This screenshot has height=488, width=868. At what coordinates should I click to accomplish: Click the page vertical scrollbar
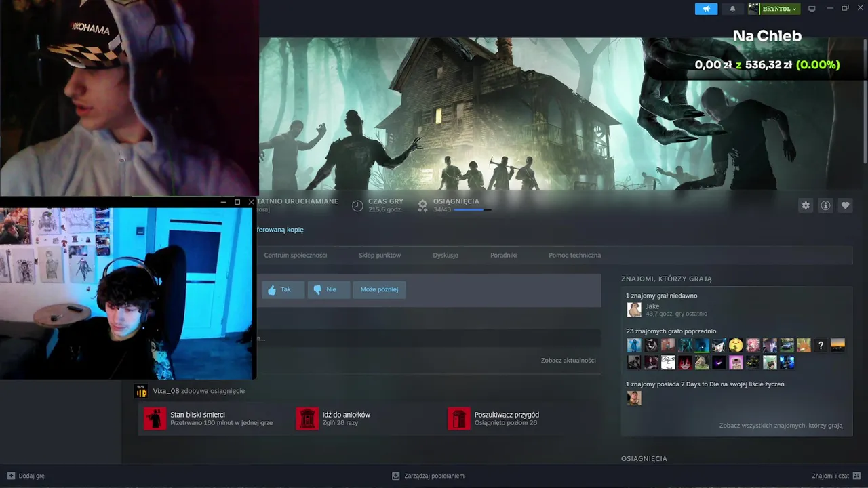click(865, 102)
